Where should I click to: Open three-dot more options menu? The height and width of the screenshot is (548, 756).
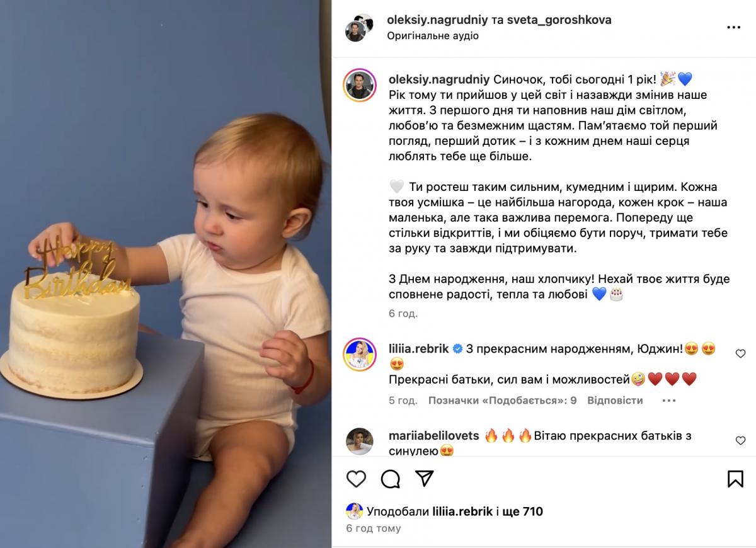click(734, 28)
